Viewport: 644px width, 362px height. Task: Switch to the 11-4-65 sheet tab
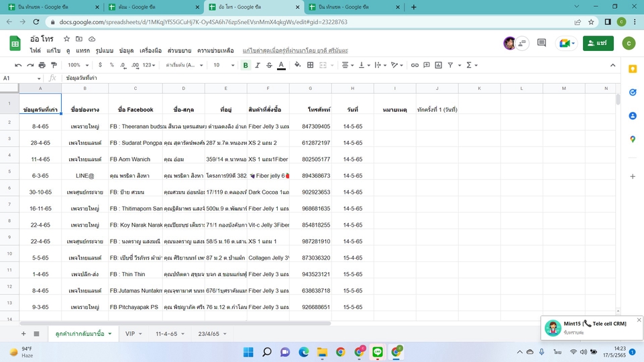170,334
